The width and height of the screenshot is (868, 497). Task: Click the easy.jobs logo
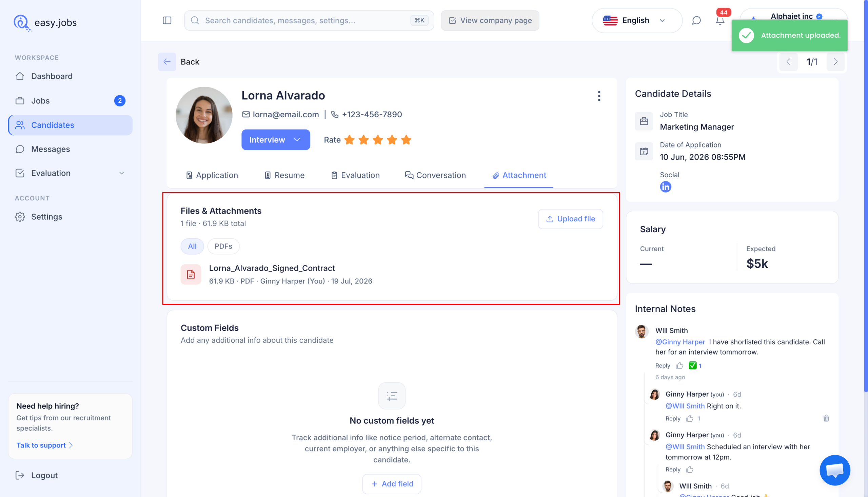click(45, 22)
